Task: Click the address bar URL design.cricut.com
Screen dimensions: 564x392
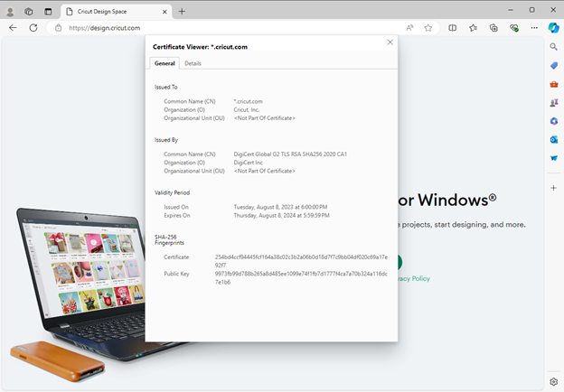Action: 104,28
